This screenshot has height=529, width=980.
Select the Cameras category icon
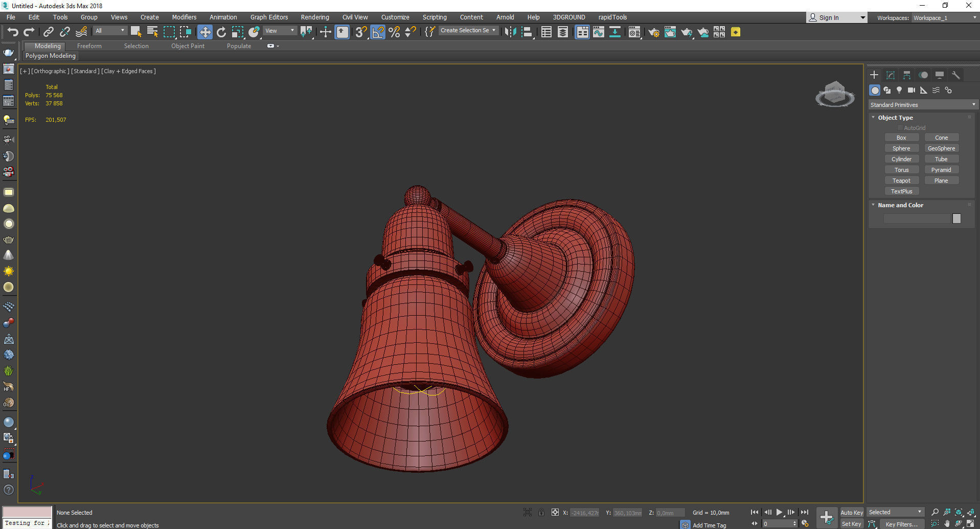tap(911, 90)
